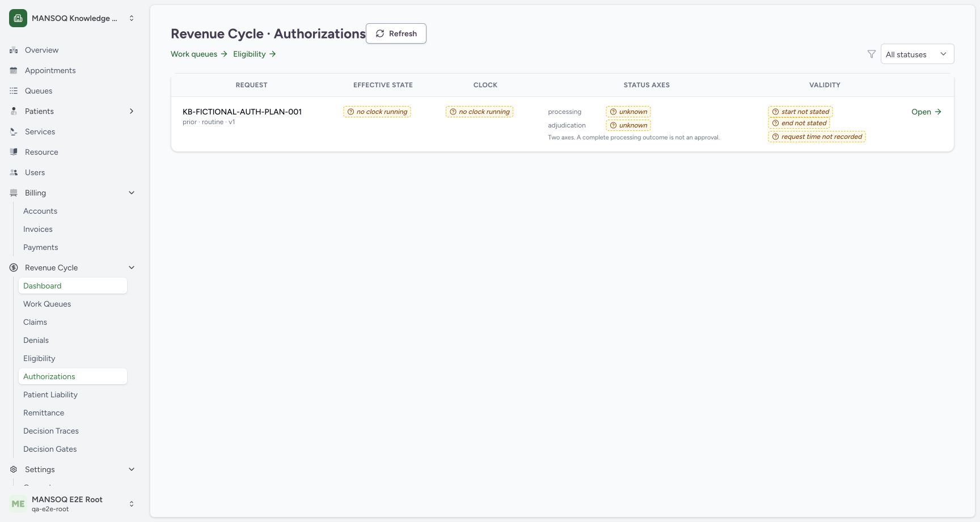Open Remittance in sidebar

[x=44, y=413]
